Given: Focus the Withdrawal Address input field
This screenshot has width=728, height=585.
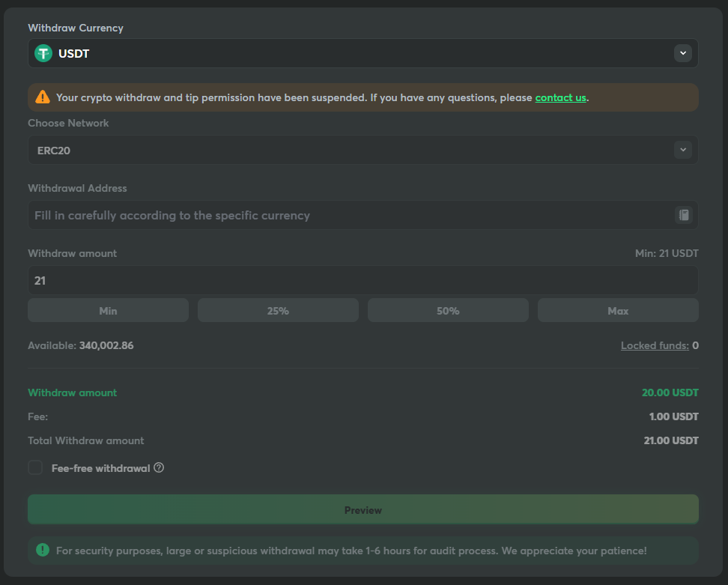Looking at the screenshot, I should click(x=348, y=215).
